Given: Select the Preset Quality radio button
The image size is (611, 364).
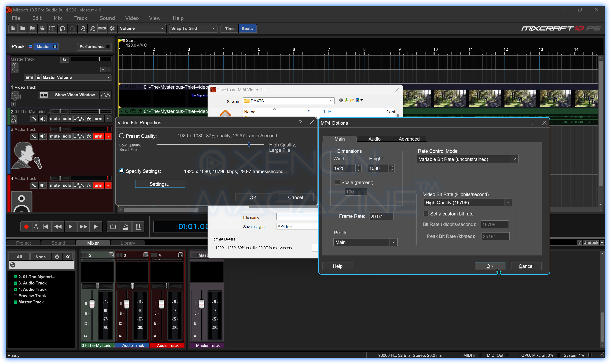Looking at the screenshot, I should point(122,136).
